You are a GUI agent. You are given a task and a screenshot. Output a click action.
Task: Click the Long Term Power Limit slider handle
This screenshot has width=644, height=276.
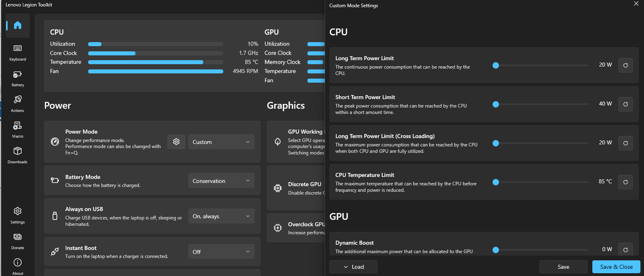coord(496,65)
